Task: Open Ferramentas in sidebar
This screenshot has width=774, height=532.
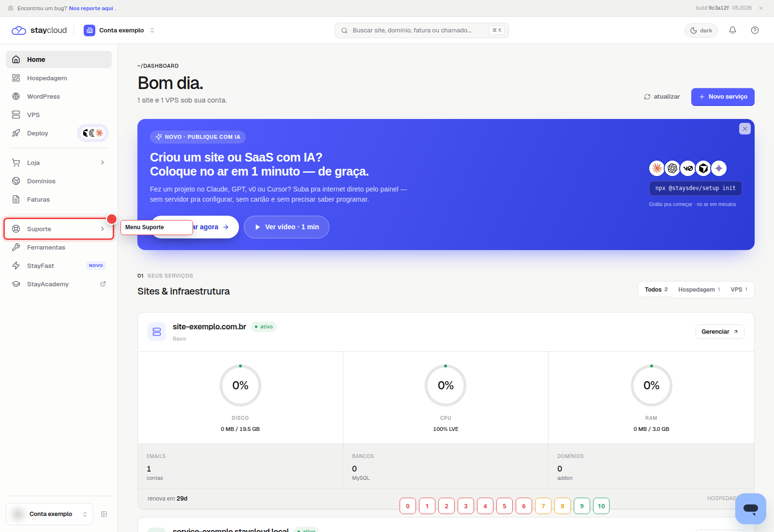Action: pyautogui.click(x=59, y=247)
